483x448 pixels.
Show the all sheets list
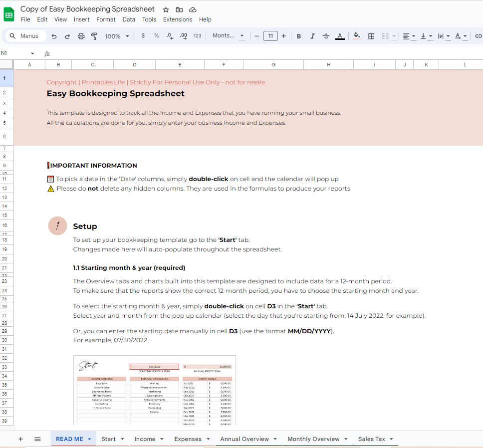37,439
